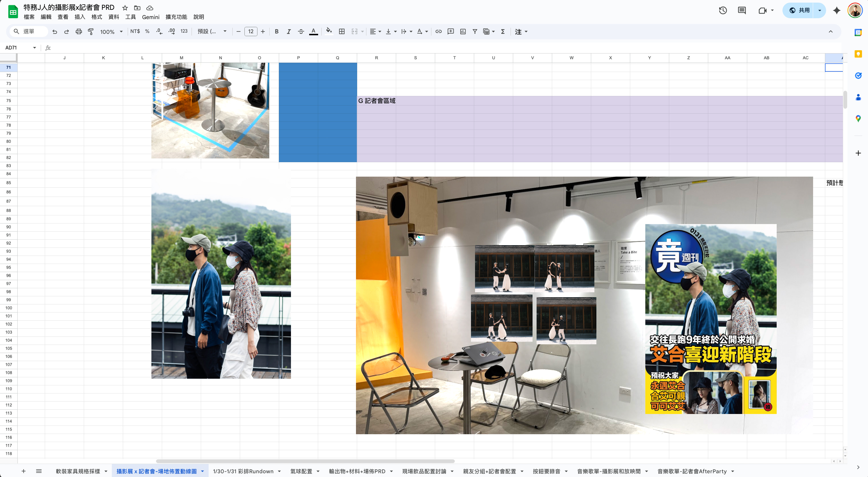Click the paint format roller icon
Image resolution: width=868 pixels, height=477 pixels.
pos(91,31)
